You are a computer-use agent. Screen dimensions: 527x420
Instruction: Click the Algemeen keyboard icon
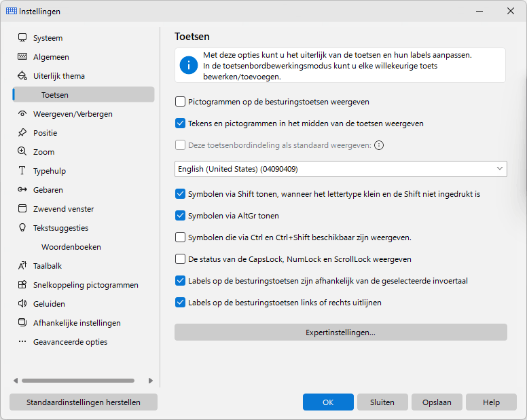coord(22,56)
